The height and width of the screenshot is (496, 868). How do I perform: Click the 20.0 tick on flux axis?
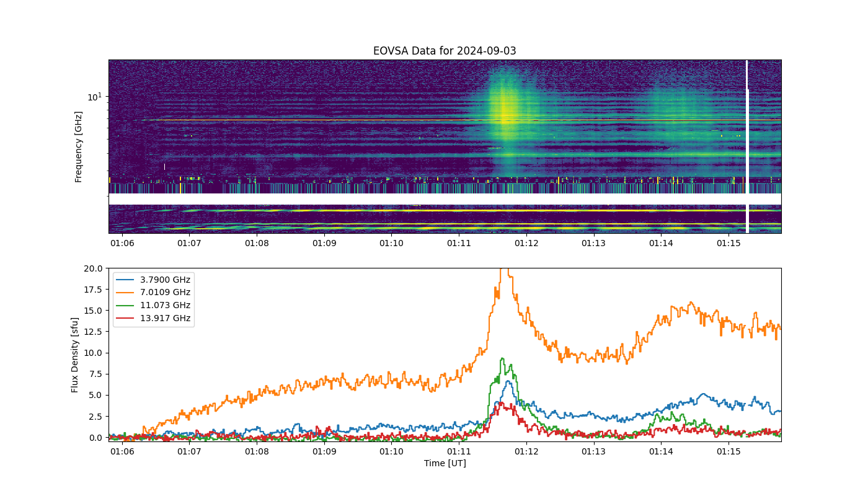(95, 268)
